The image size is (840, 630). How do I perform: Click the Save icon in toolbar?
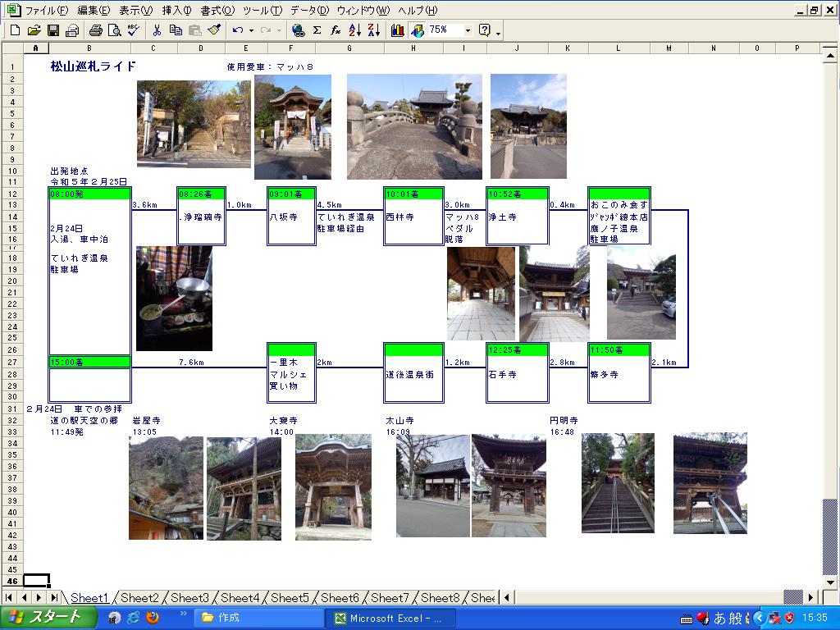click(53, 30)
